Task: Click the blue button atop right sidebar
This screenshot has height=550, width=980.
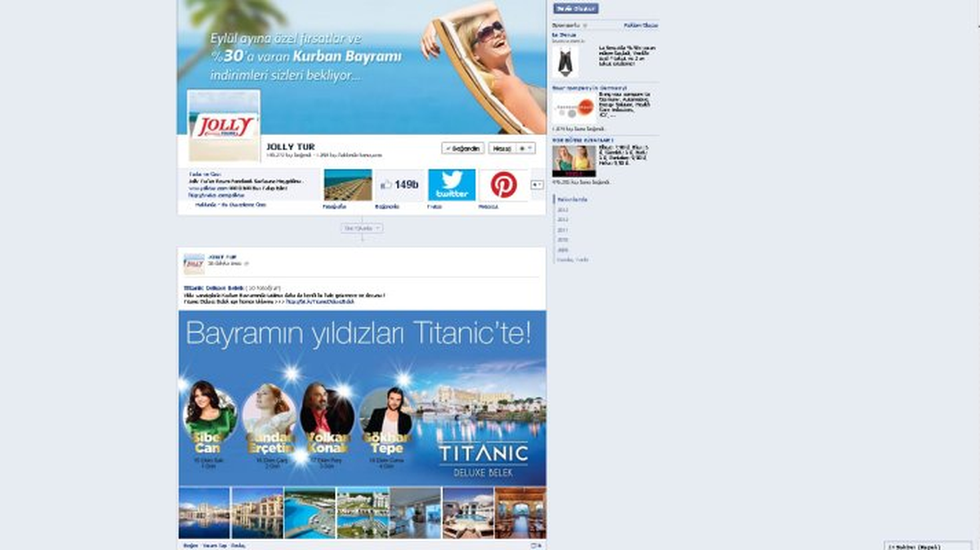Action: (x=576, y=8)
